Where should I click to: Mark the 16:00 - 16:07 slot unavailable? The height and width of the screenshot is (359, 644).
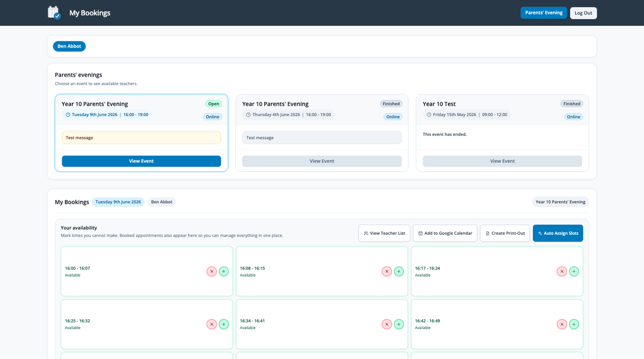coord(211,271)
